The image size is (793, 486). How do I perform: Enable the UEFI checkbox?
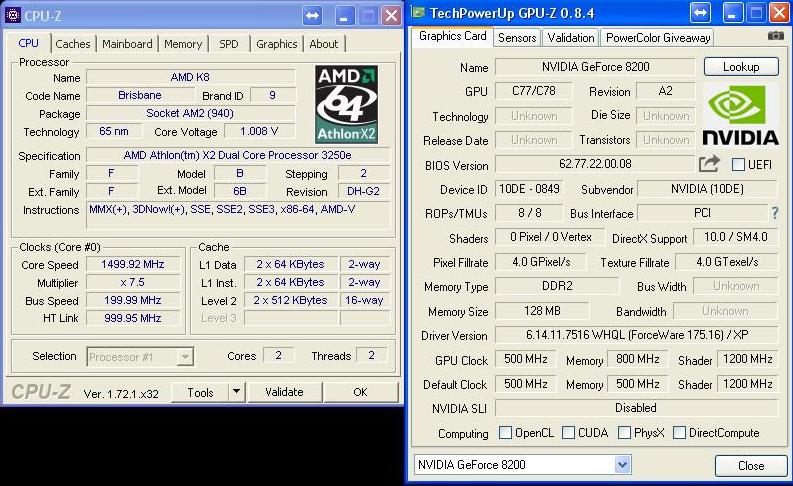click(x=738, y=164)
